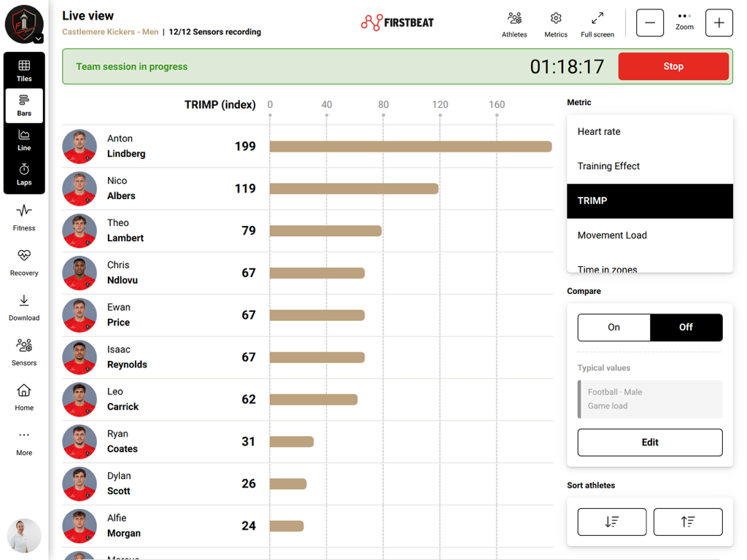Viewport: 747px width, 560px height.
Task: Click Ryan Coates' TRIMP bar
Action: click(292, 441)
